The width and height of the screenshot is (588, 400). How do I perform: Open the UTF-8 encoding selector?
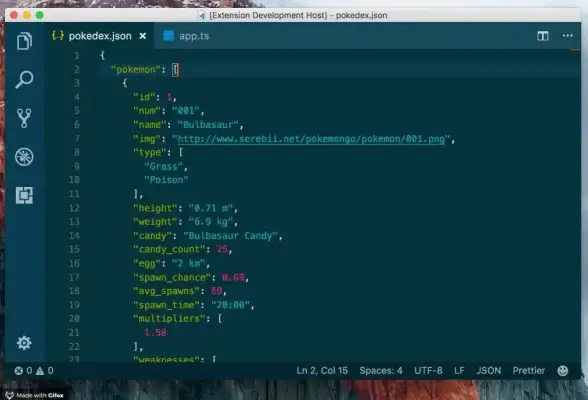[x=428, y=371]
